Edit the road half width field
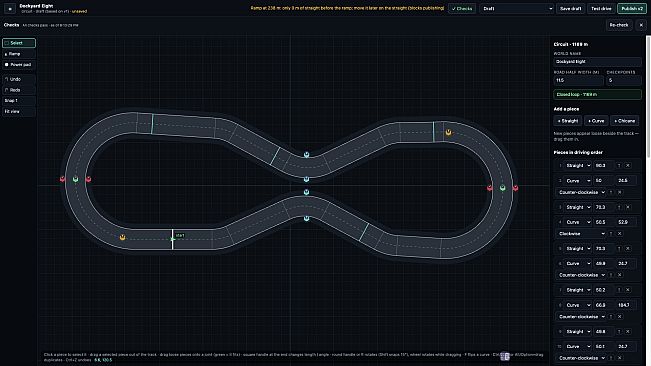The height and width of the screenshot is (366, 651). coord(578,80)
